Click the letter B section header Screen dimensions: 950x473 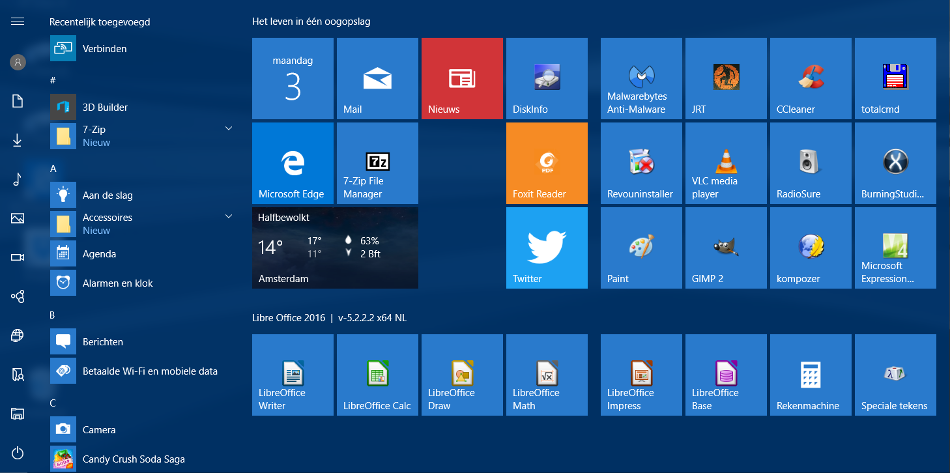(53, 315)
